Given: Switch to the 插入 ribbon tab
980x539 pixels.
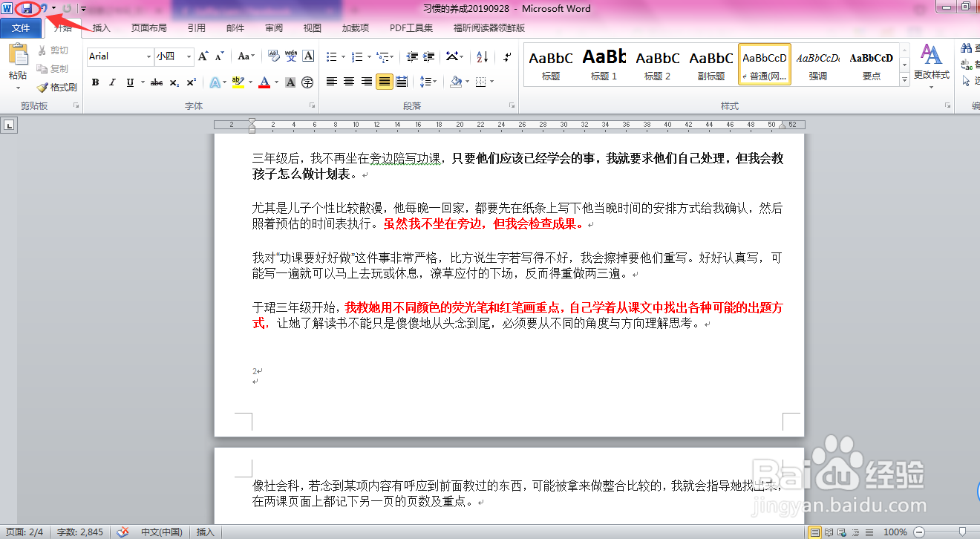Looking at the screenshot, I should click(100, 27).
